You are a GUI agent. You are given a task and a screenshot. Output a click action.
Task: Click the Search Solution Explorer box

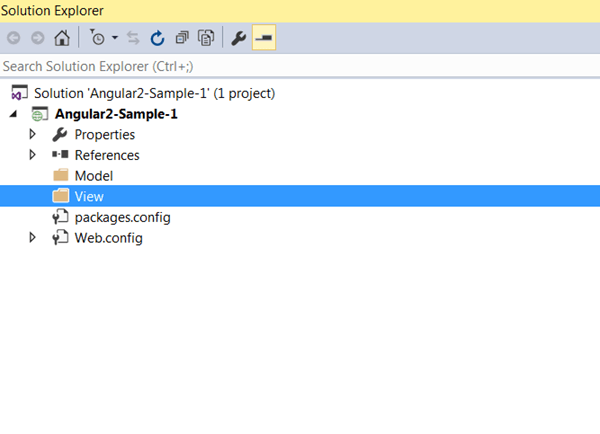coord(300,66)
